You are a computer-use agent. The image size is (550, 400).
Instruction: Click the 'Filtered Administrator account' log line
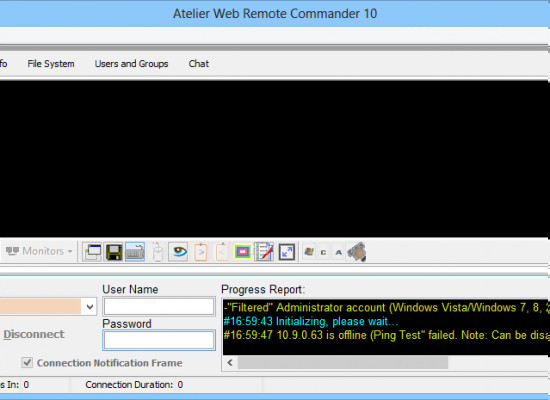(x=386, y=308)
